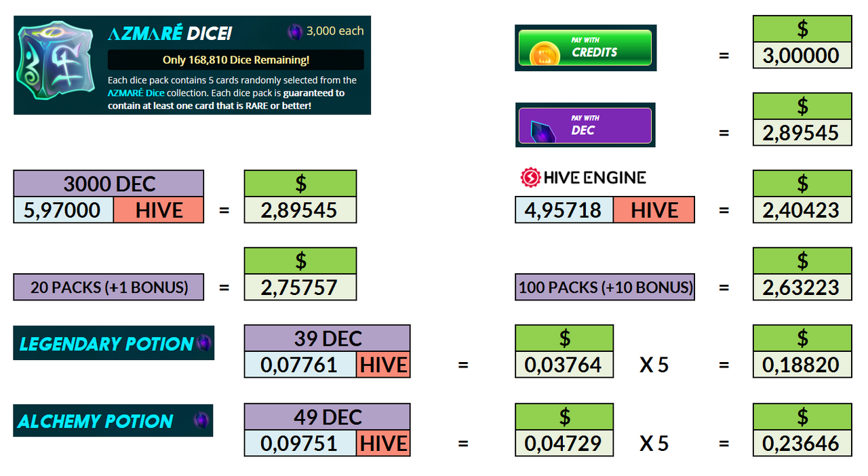The height and width of the screenshot is (476, 868).
Task: Click the crystal icon beside Legendary Potion
Action: [x=204, y=343]
